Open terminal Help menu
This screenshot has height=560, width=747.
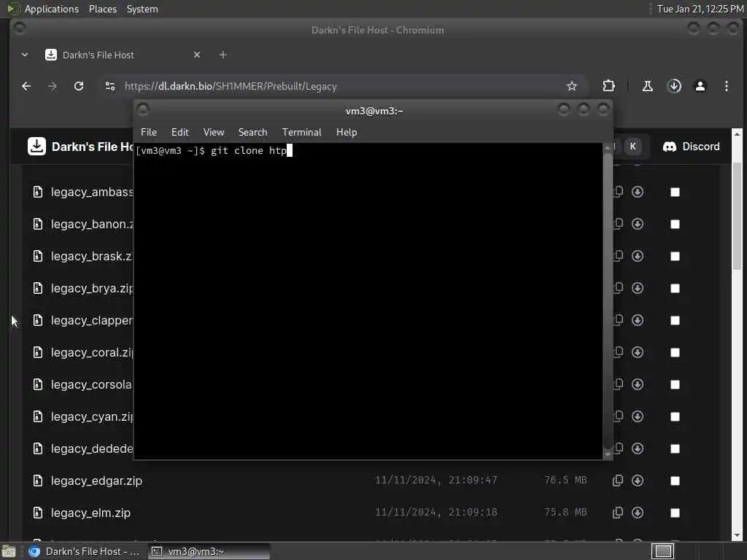347,133
